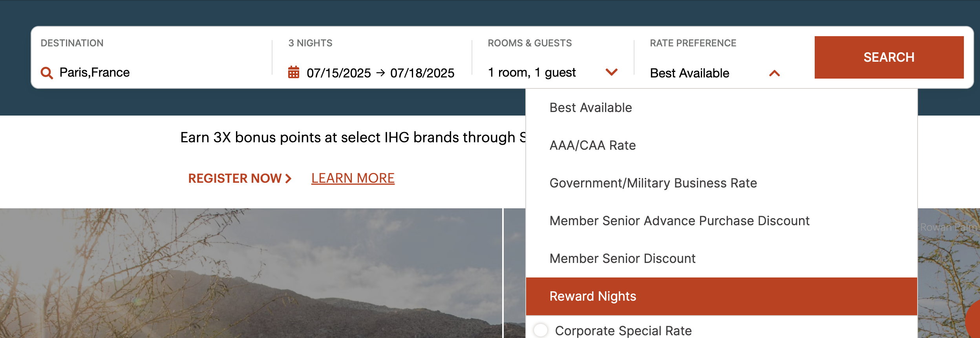Screen dimensions: 980x338
Task: Open the Best Available rate preference dropdown
Action: pyautogui.click(x=689, y=73)
